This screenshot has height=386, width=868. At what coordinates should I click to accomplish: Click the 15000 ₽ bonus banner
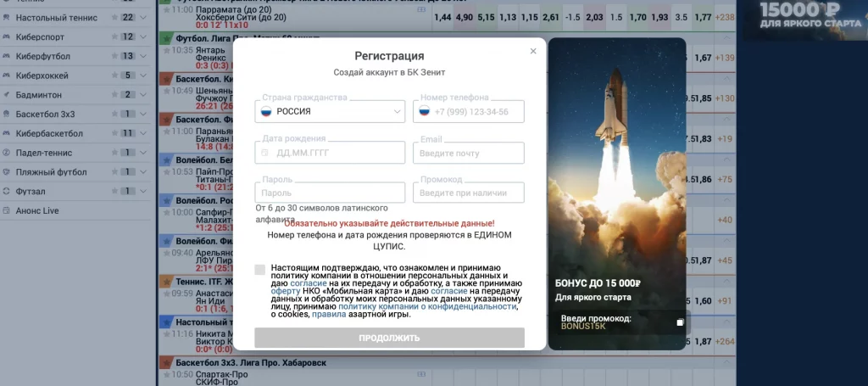pyautogui.click(x=805, y=20)
